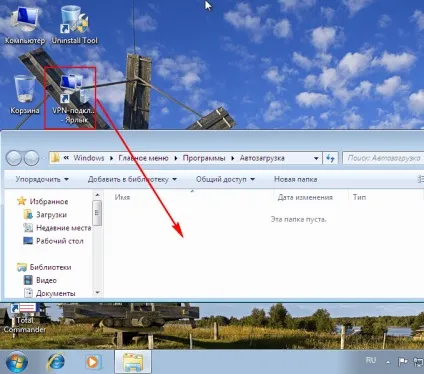Click the Explorer Back navigation button

click(x=14, y=158)
